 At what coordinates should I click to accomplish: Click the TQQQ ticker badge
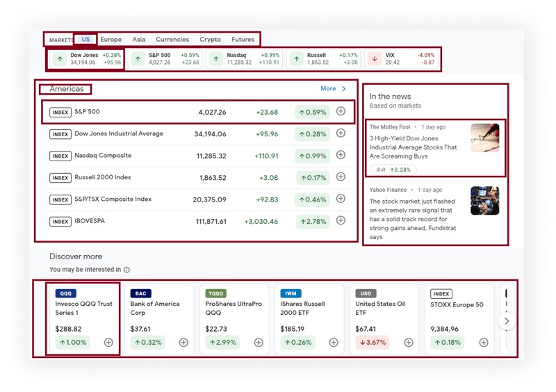216,293
